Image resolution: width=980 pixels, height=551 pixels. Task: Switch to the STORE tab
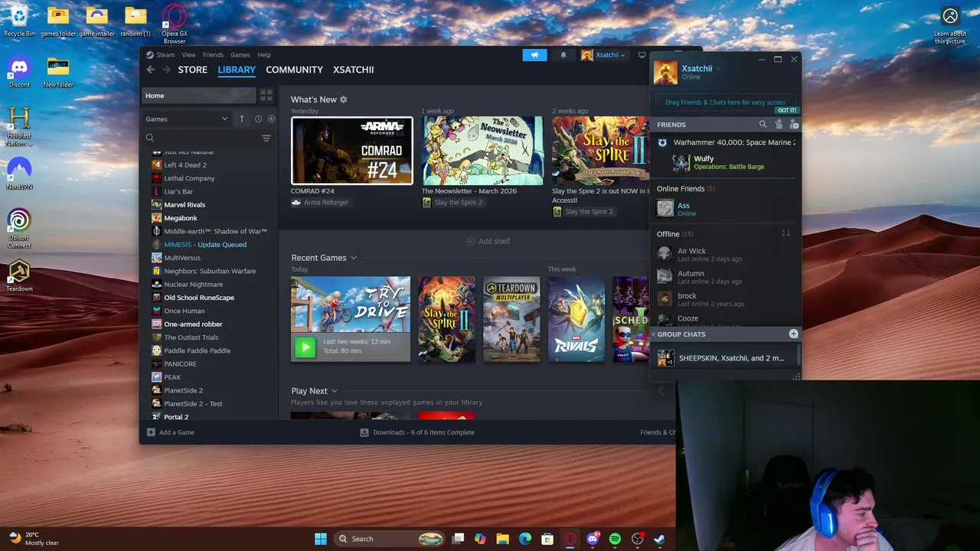tap(193, 70)
